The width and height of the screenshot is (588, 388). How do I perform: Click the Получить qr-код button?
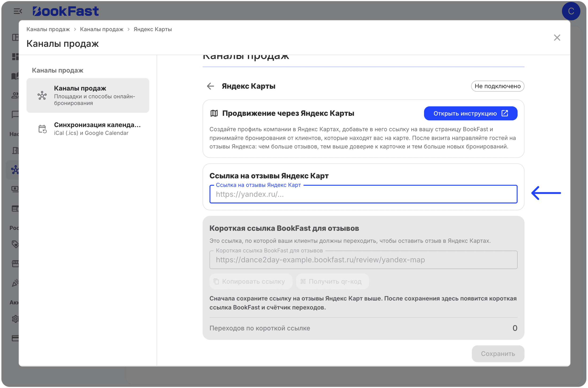[x=332, y=281]
